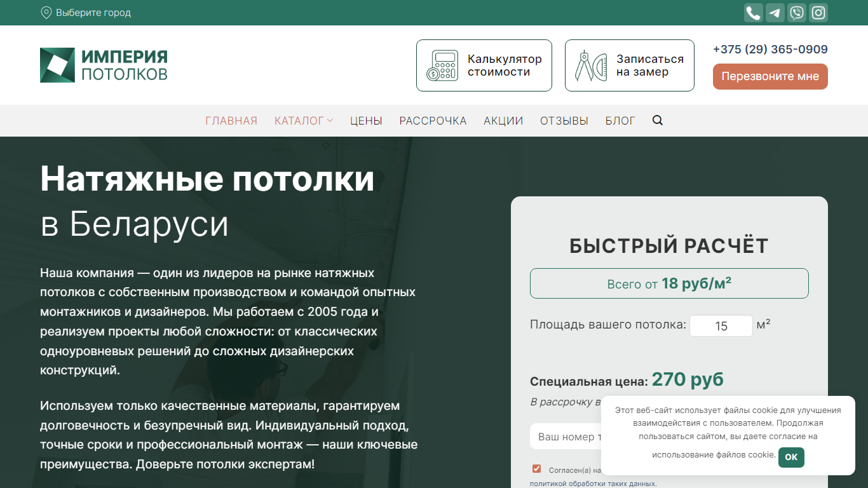Viewport: 868px width, 488px height.
Task: Open the Instagram profile icon
Action: pyautogui.click(x=818, y=13)
